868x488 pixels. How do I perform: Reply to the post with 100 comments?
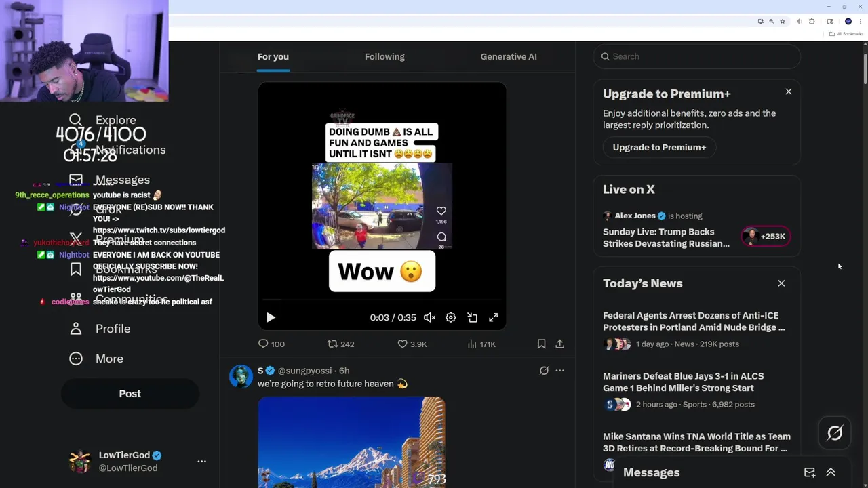coord(271,344)
